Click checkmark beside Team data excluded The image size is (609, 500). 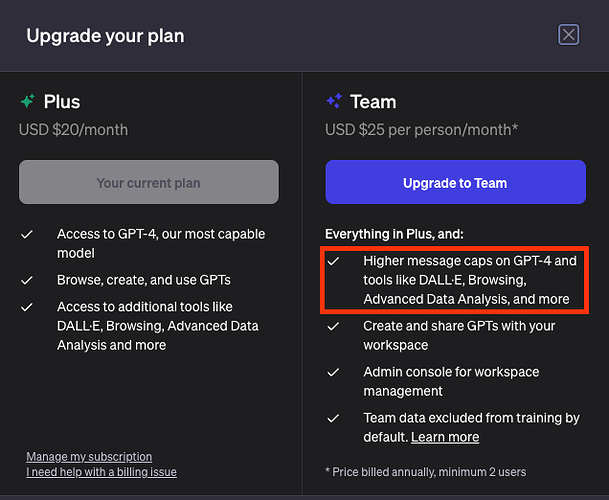pos(334,418)
